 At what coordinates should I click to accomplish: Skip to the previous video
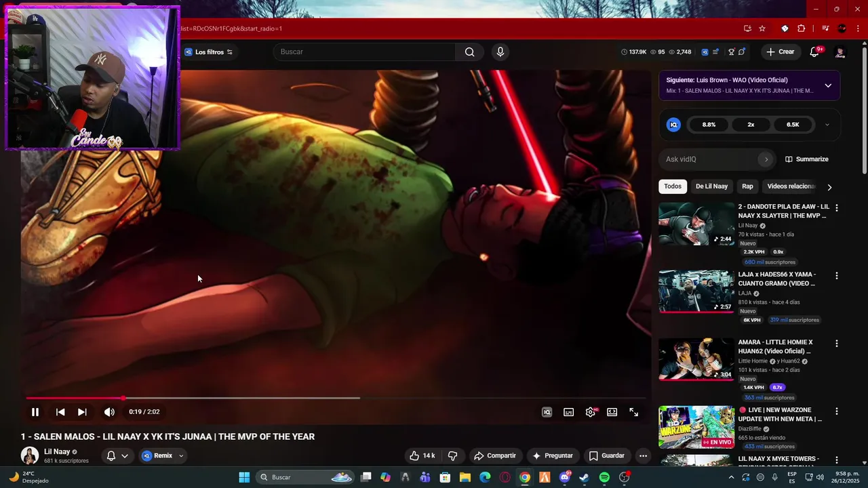coord(60,412)
